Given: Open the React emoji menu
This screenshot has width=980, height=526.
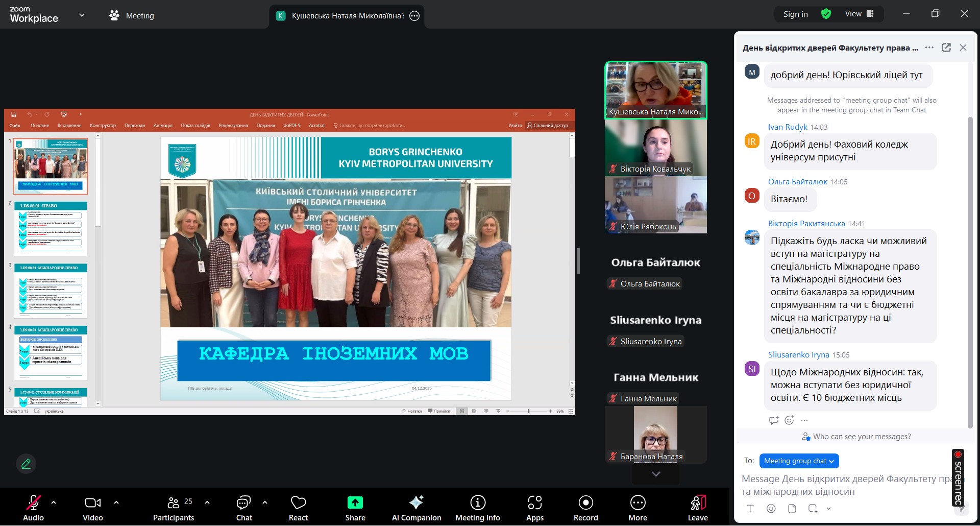Looking at the screenshot, I should [x=298, y=508].
